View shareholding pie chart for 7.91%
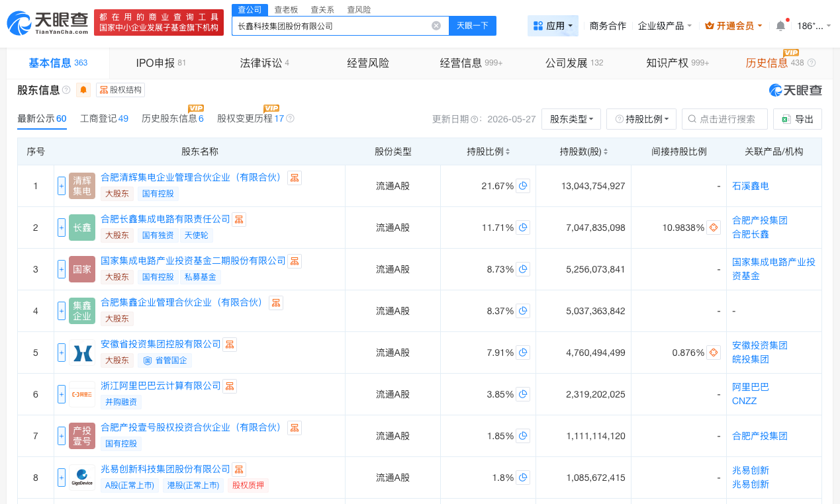 [524, 353]
